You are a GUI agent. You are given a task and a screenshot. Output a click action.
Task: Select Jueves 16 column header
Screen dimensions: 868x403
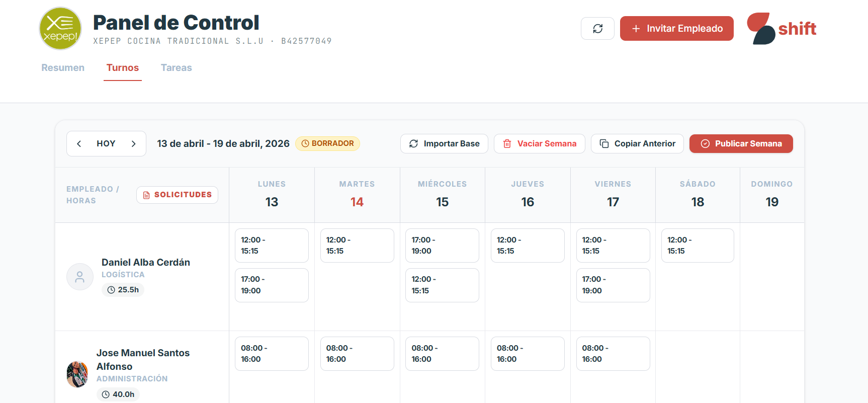click(x=528, y=195)
